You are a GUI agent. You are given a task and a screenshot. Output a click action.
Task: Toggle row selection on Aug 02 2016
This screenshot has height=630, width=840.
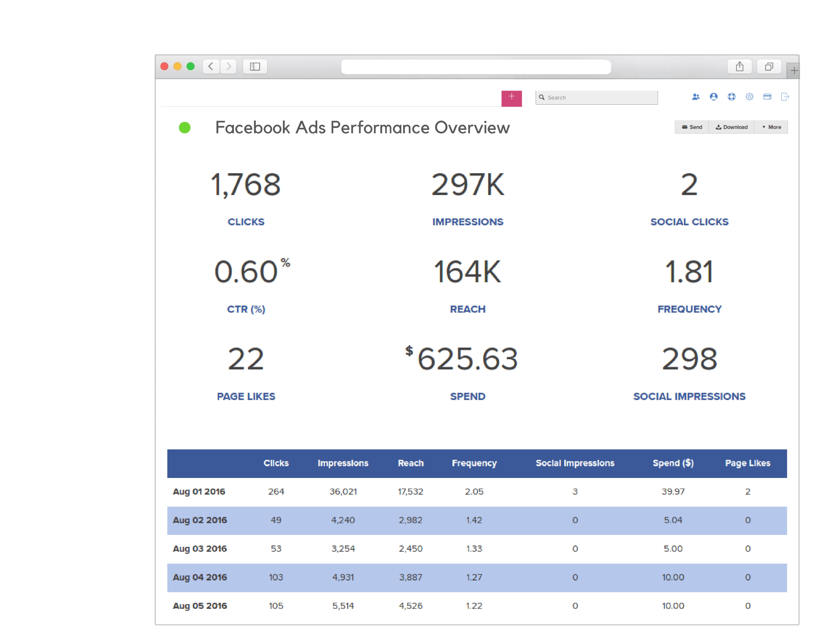[x=200, y=521]
